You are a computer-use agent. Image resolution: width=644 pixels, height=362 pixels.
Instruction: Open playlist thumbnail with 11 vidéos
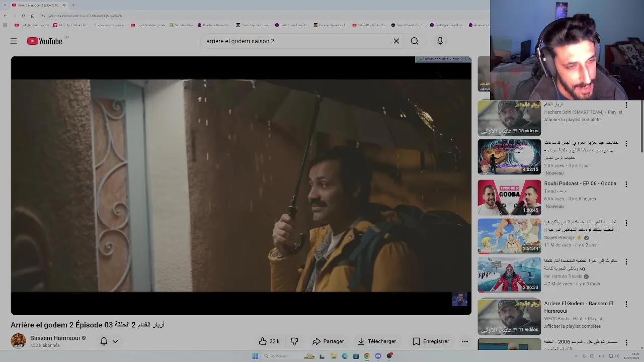[x=509, y=317]
